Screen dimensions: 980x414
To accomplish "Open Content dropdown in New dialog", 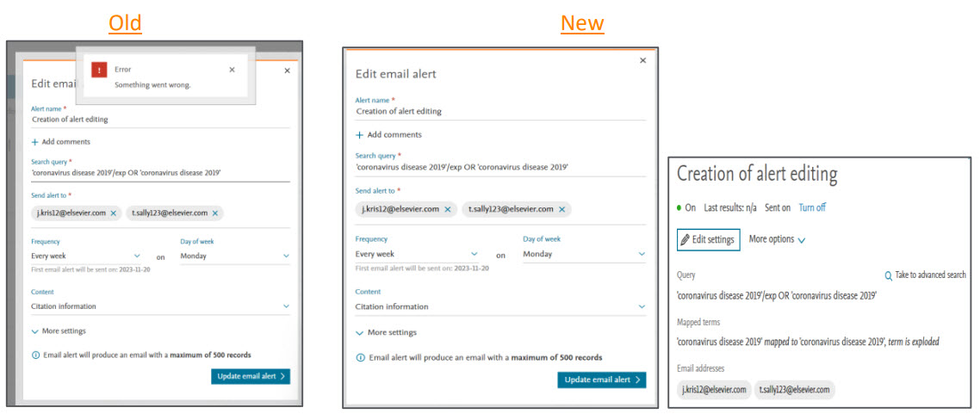I will 499,306.
